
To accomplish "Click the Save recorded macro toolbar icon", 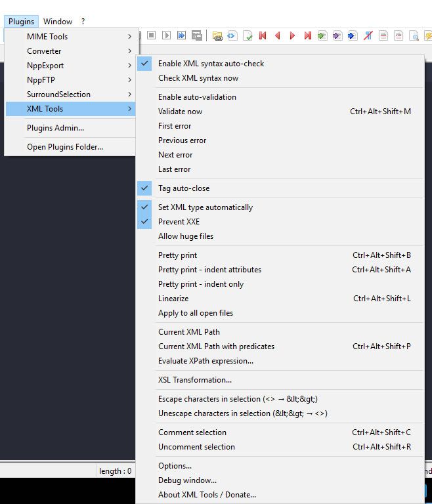I will [x=196, y=35].
